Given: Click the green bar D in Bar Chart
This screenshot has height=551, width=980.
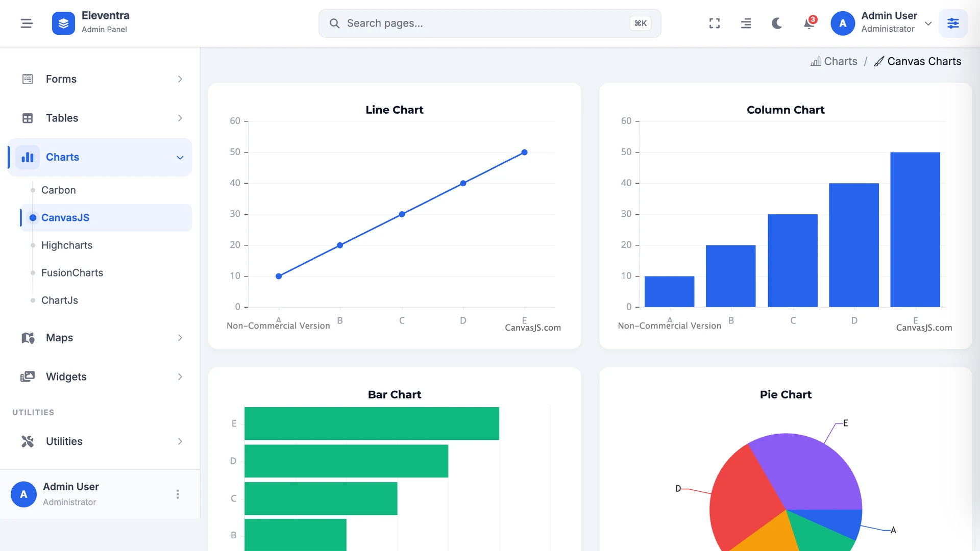Looking at the screenshot, I should [346, 461].
